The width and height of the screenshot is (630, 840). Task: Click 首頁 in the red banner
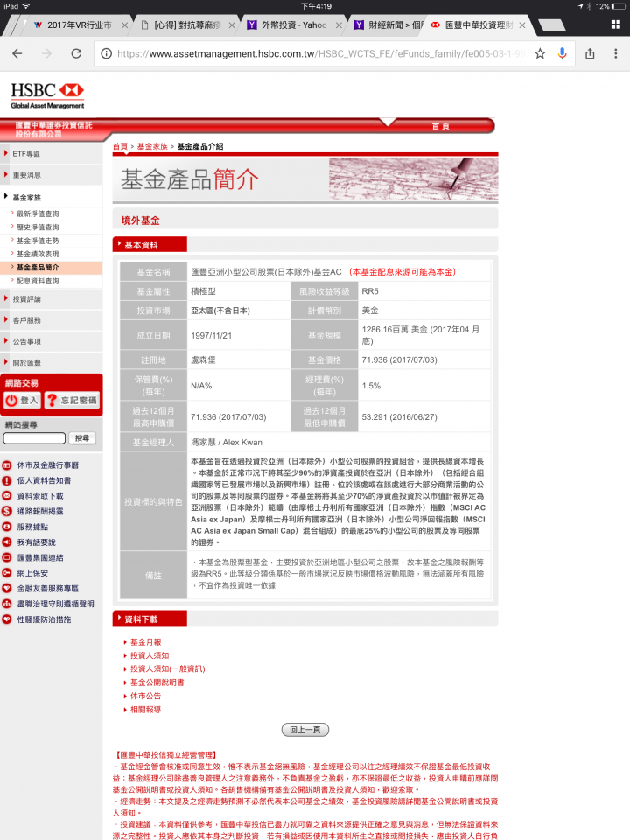click(440, 126)
